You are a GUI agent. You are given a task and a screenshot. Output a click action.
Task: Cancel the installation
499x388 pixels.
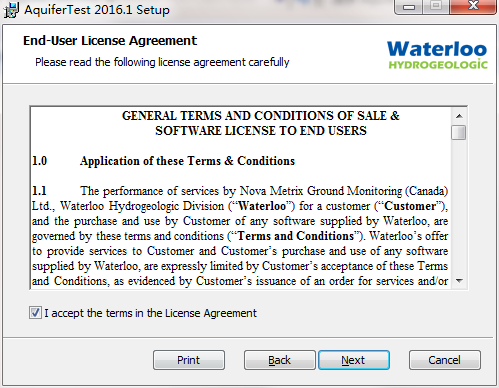click(x=445, y=360)
